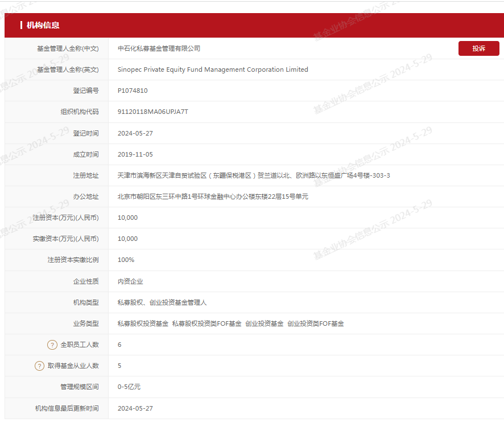Select management scale 0-5亿元
The width and height of the screenshot is (504, 422).
tap(129, 387)
